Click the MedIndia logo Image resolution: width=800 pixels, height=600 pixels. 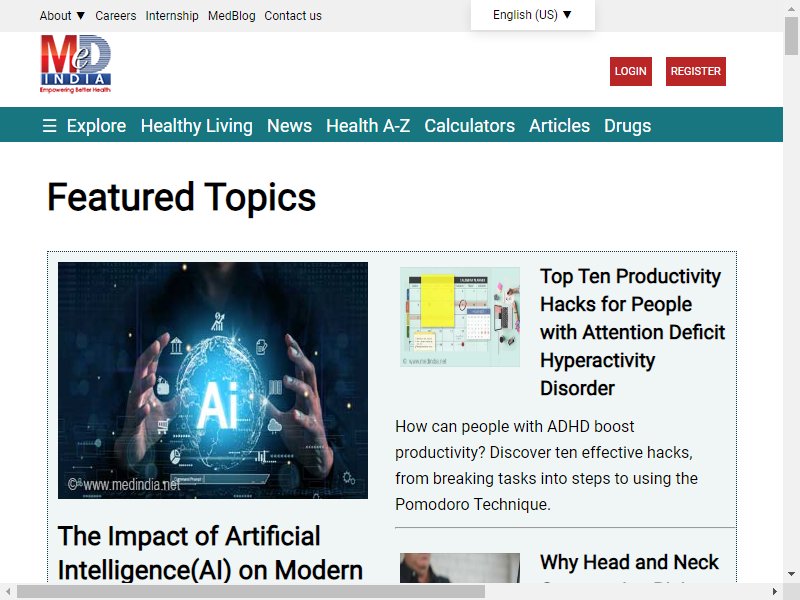(76, 64)
